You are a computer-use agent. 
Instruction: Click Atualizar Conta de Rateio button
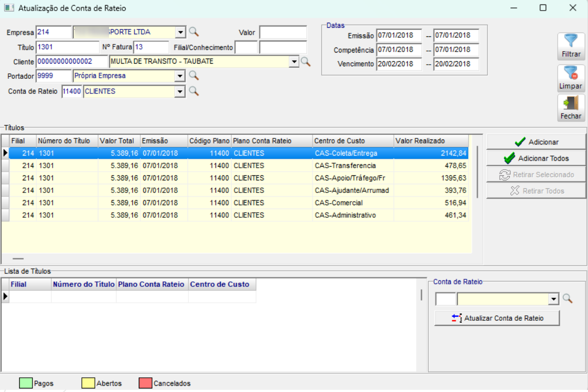click(x=497, y=318)
